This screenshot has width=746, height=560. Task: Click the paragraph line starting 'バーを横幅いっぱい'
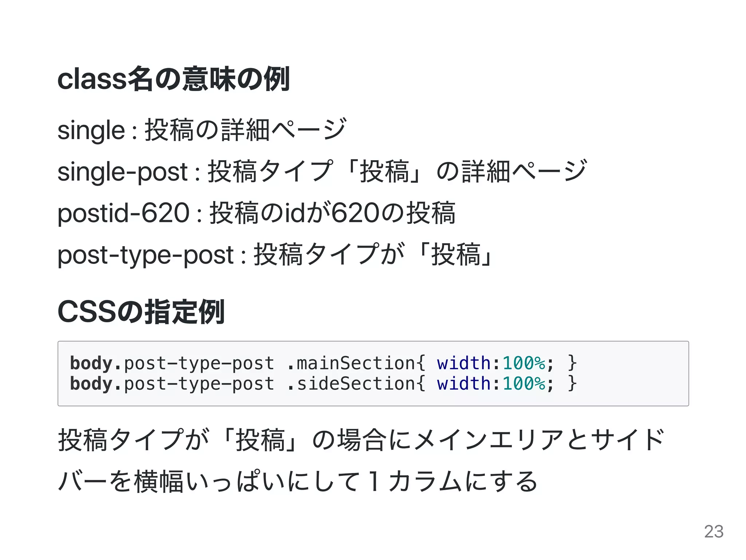pyautogui.click(x=298, y=481)
